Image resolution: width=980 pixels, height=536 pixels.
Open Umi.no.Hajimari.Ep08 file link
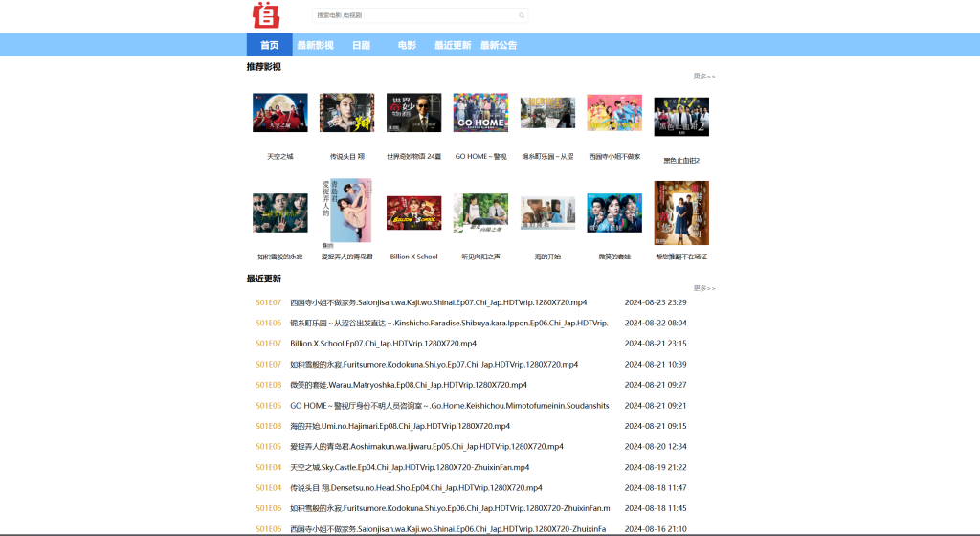(400, 426)
